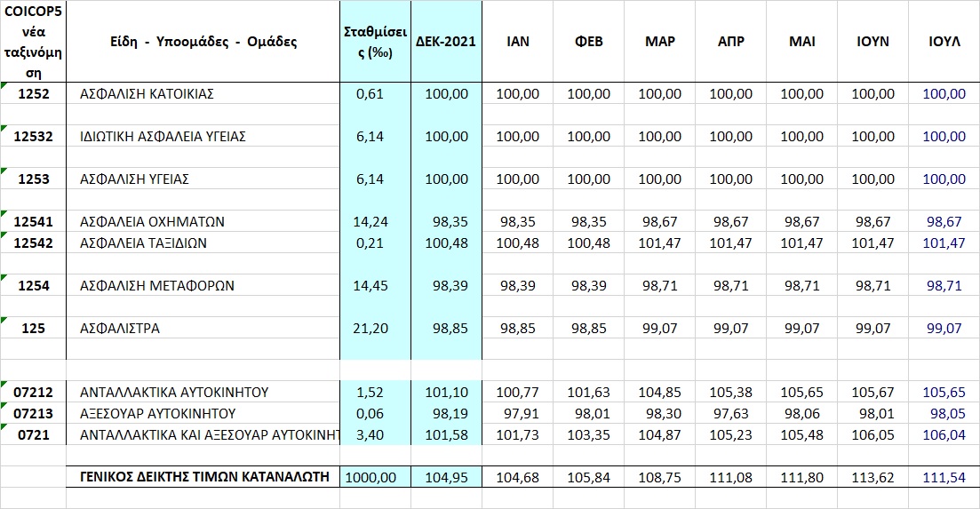The height and width of the screenshot is (509, 980).
Task: Click the ΔΕΚ-2021 value 101,58
Action: pos(446,434)
